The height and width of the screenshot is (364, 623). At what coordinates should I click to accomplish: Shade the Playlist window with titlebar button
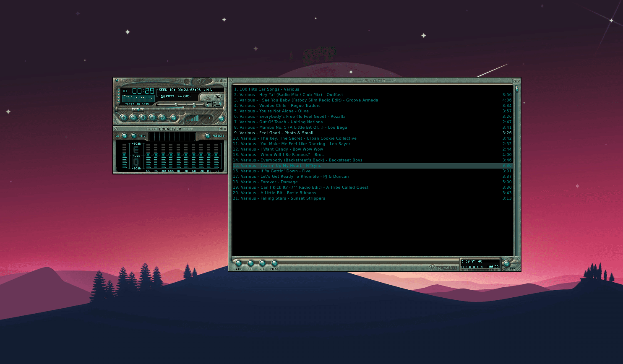coord(514,81)
